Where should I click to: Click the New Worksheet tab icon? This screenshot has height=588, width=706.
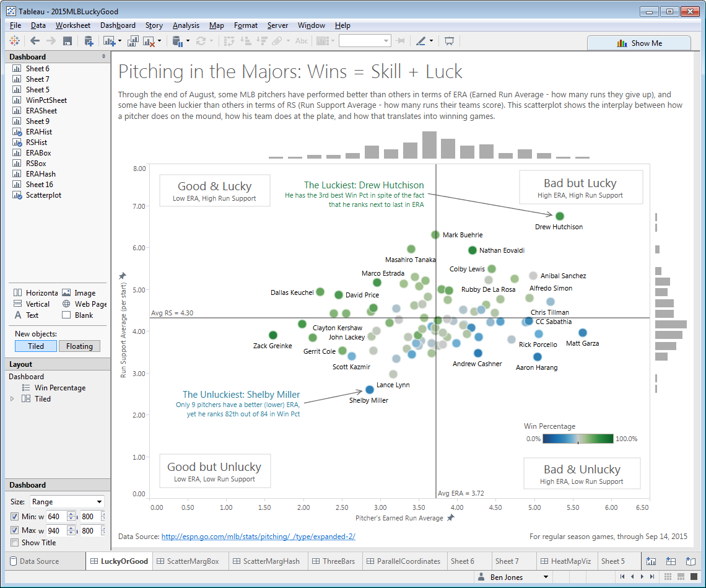tap(651, 561)
